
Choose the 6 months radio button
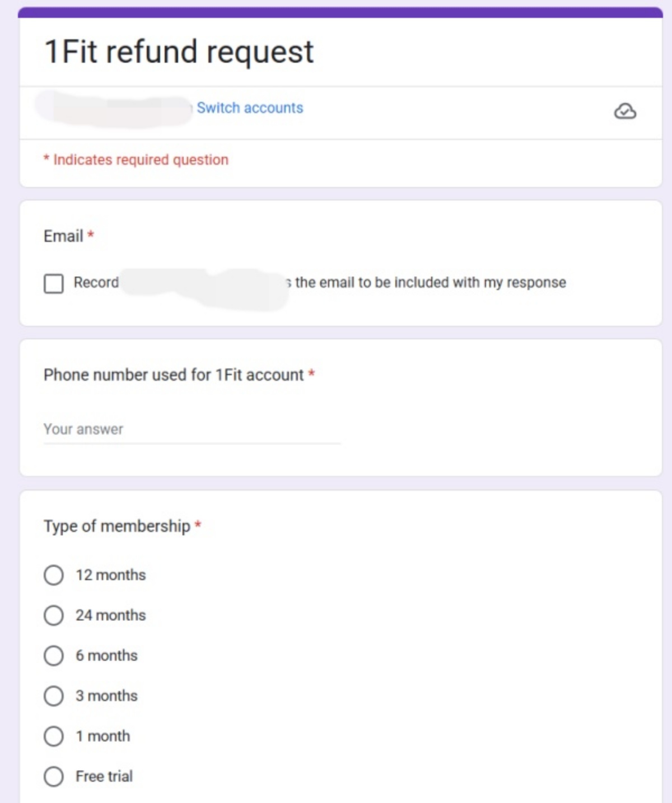pos(54,656)
